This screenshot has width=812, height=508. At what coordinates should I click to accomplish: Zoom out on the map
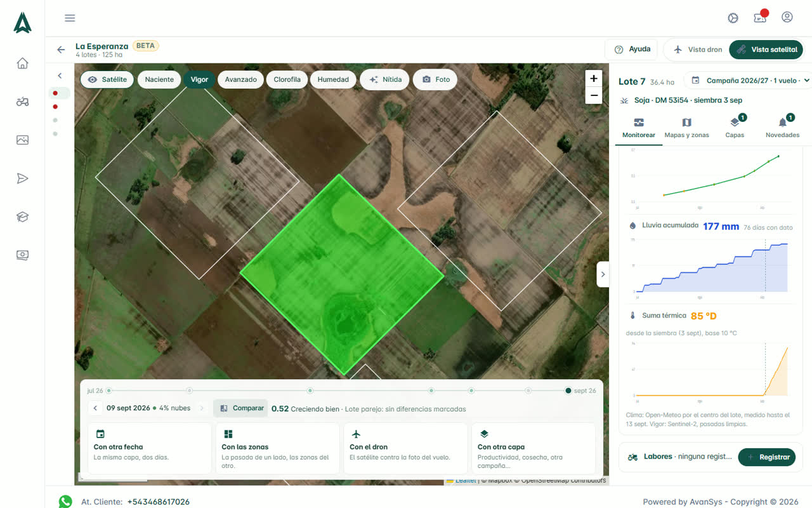tap(594, 96)
